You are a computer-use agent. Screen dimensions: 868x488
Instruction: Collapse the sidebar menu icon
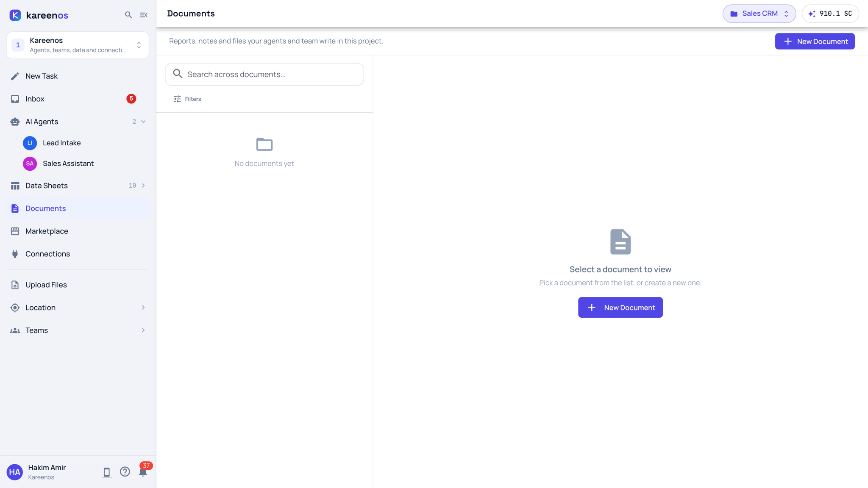pyautogui.click(x=144, y=15)
